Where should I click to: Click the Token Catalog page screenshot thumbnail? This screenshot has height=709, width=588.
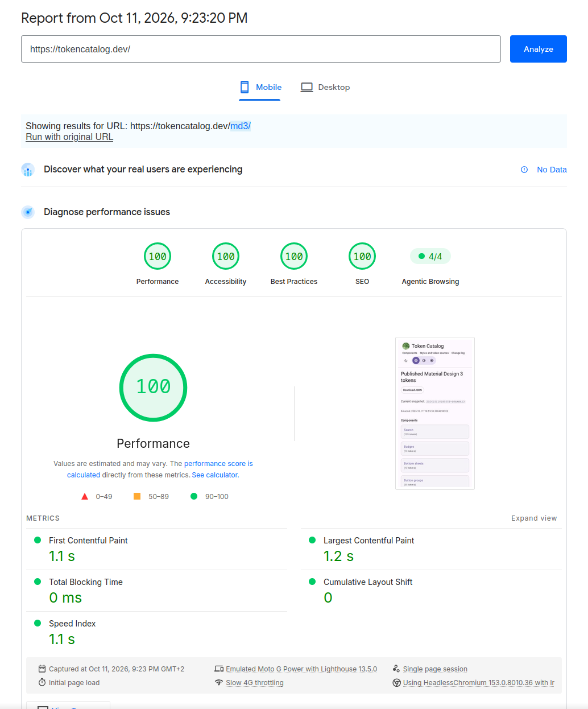[435, 413]
